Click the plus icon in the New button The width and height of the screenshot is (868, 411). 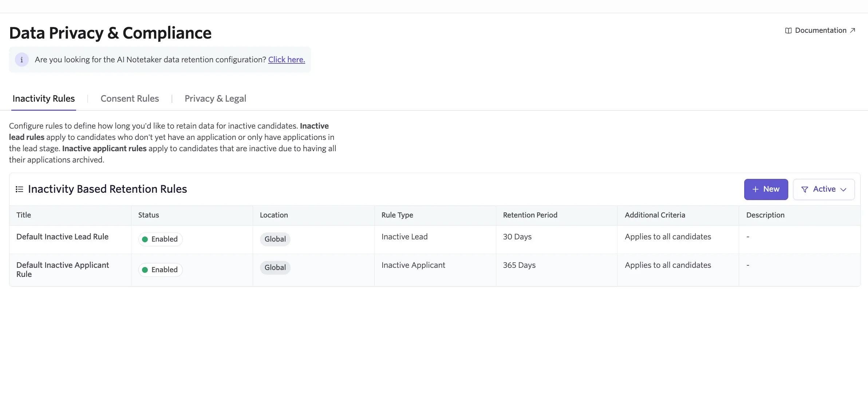click(x=755, y=189)
